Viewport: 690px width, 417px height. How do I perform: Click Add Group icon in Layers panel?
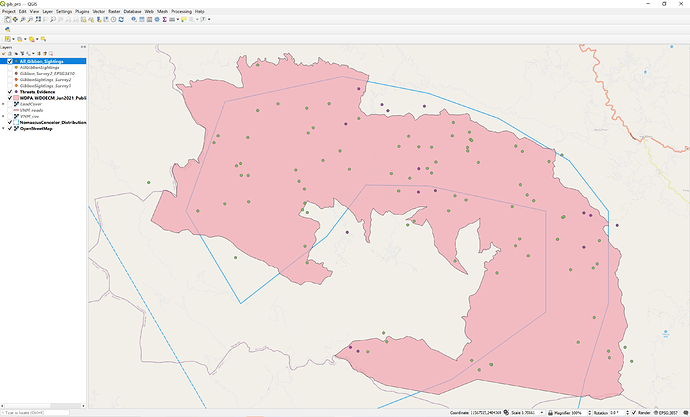(10, 54)
